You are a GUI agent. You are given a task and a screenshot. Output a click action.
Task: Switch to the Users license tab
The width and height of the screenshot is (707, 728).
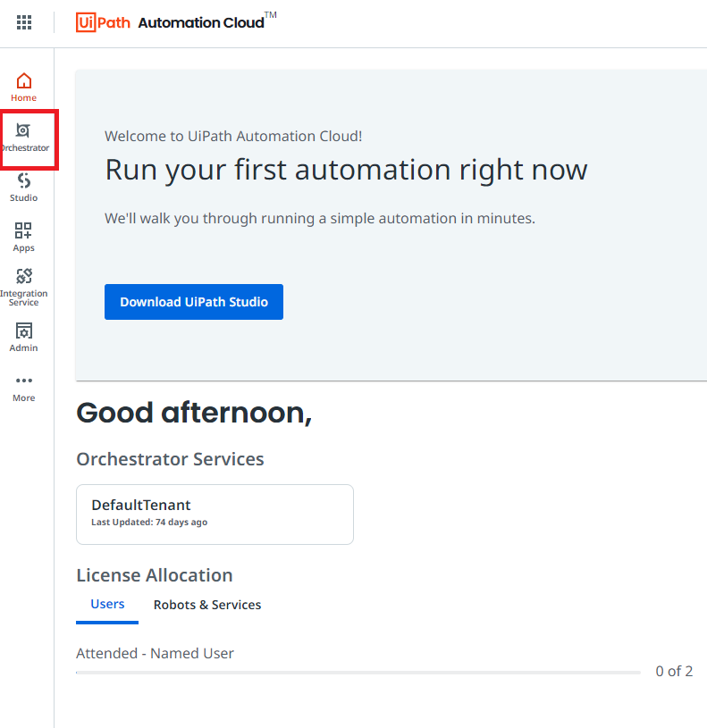[x=107, y=604]
